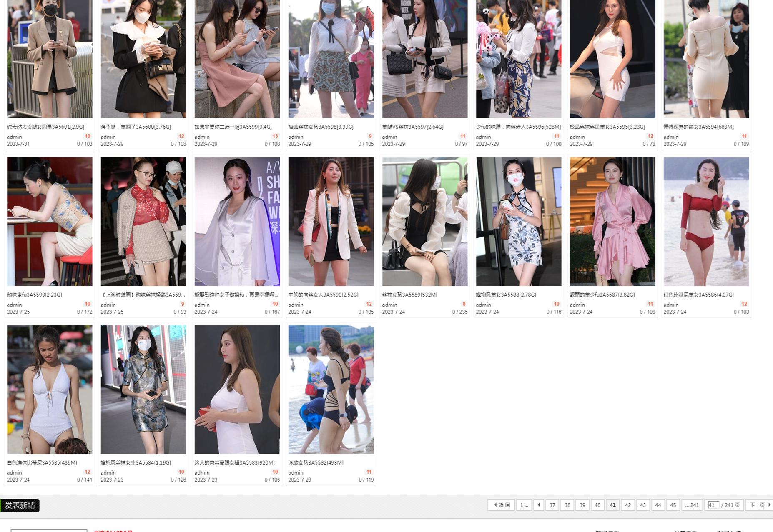773x532 pixels.
Task: Open thumbnail of thread 3A5582
Action: pos(331,390)
